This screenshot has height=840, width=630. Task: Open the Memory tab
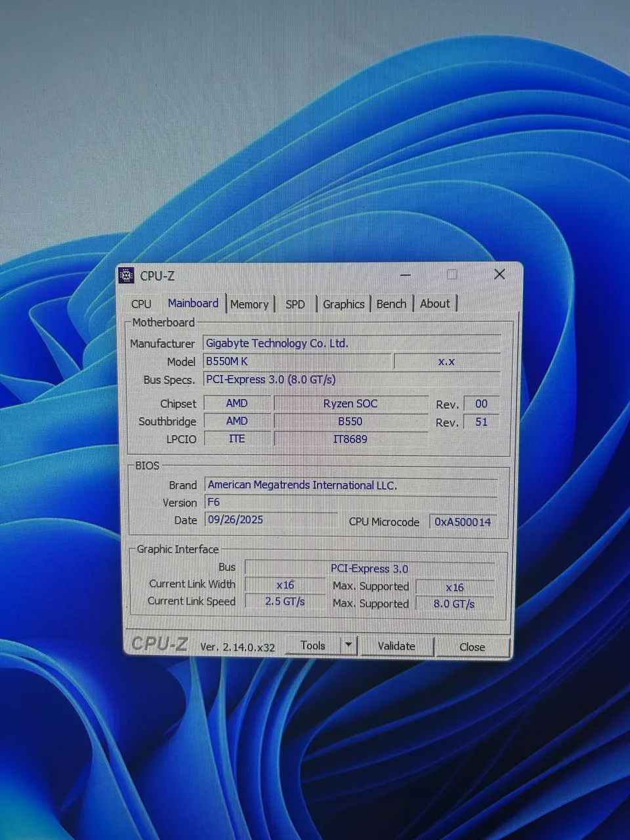tap(250, 304)
